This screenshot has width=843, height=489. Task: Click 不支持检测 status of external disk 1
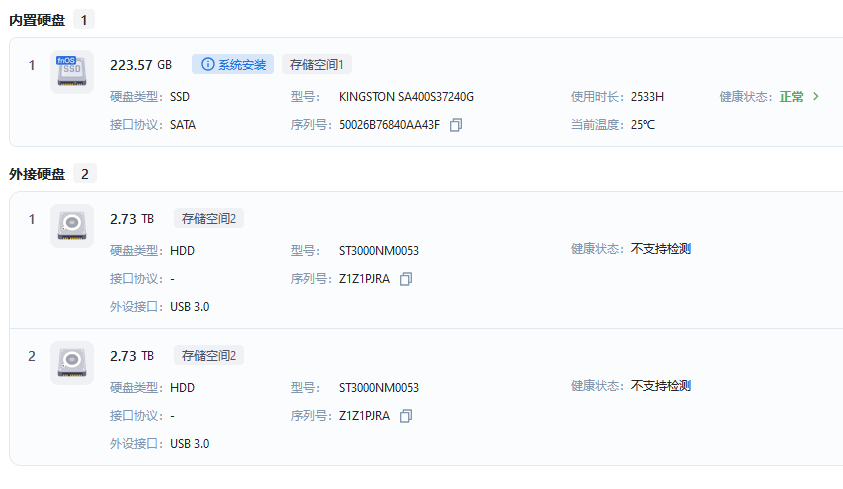click(661, 249)
